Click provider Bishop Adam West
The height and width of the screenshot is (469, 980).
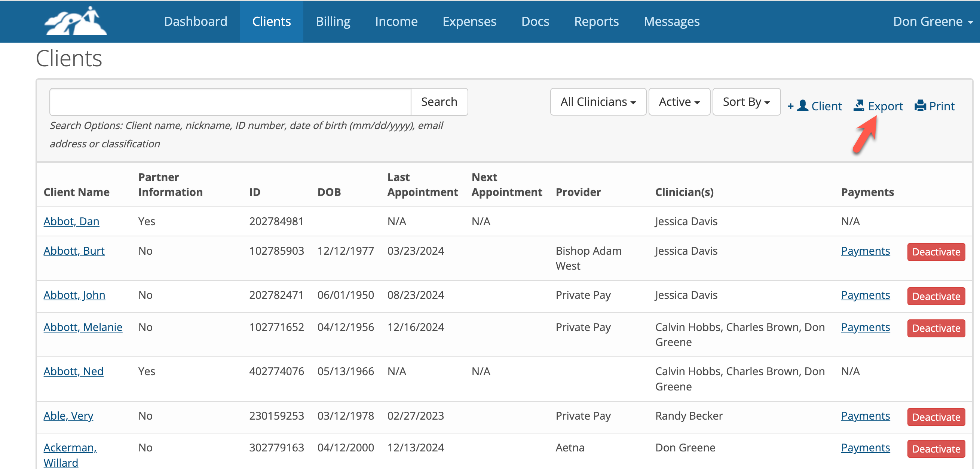tap(588, 258)
